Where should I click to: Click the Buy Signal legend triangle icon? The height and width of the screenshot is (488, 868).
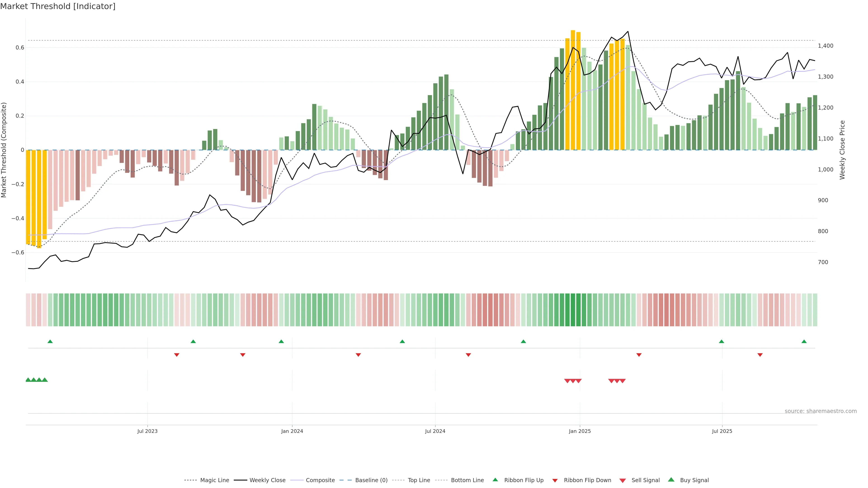tap(671, 480)
